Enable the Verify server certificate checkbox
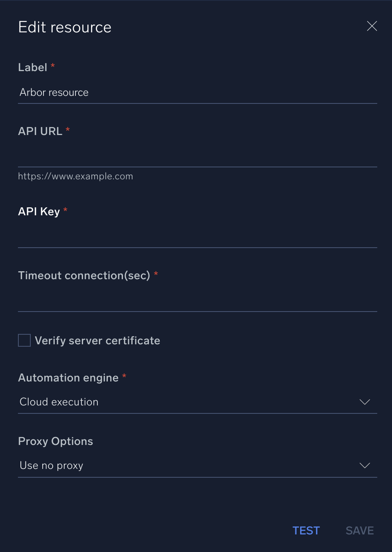 click(x=24, y=340)
